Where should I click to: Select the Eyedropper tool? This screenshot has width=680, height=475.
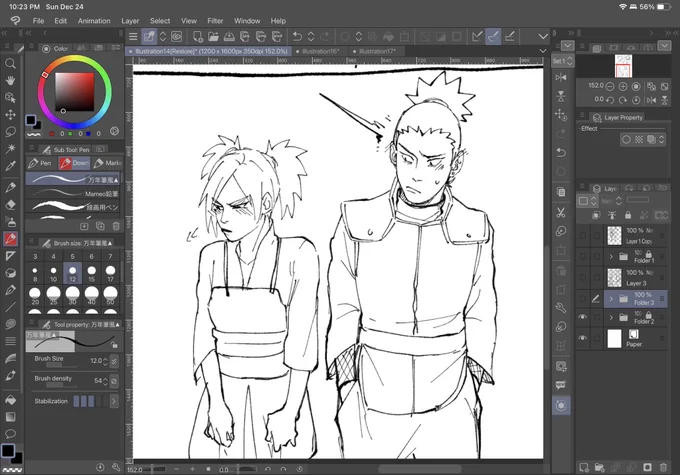pyautogui.click(x=10, y=166)
